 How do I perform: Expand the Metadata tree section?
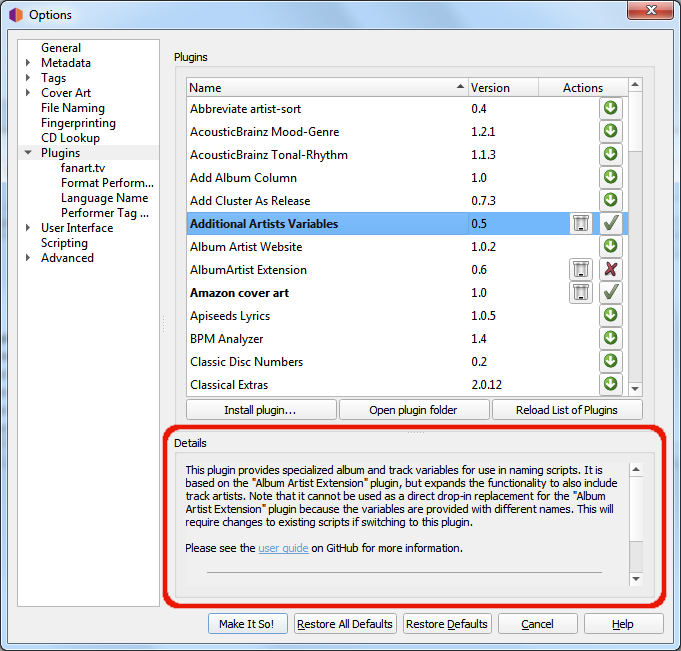(x=28, y=63)
